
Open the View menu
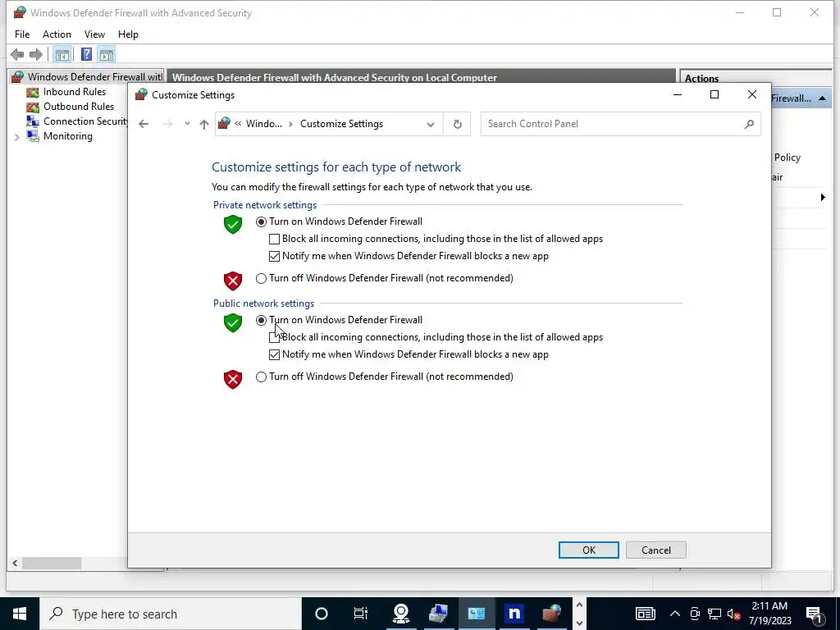(x=94, y=34)
